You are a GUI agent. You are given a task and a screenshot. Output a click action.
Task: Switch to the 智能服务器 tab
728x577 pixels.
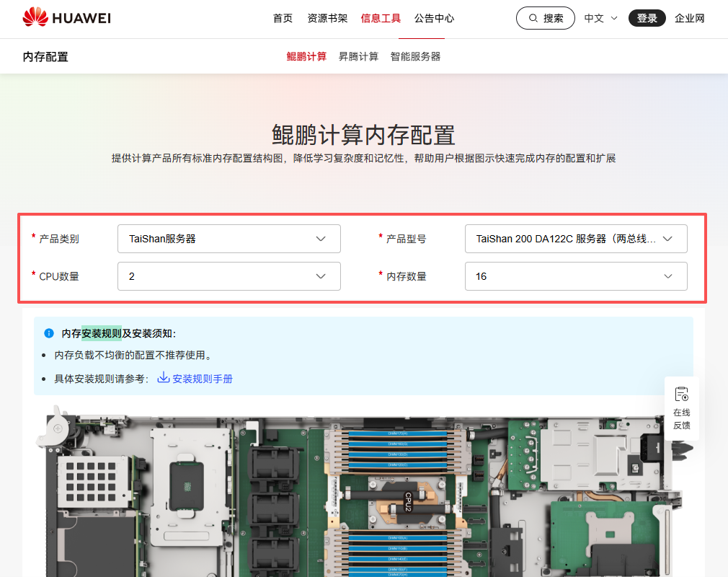(415, 56)
